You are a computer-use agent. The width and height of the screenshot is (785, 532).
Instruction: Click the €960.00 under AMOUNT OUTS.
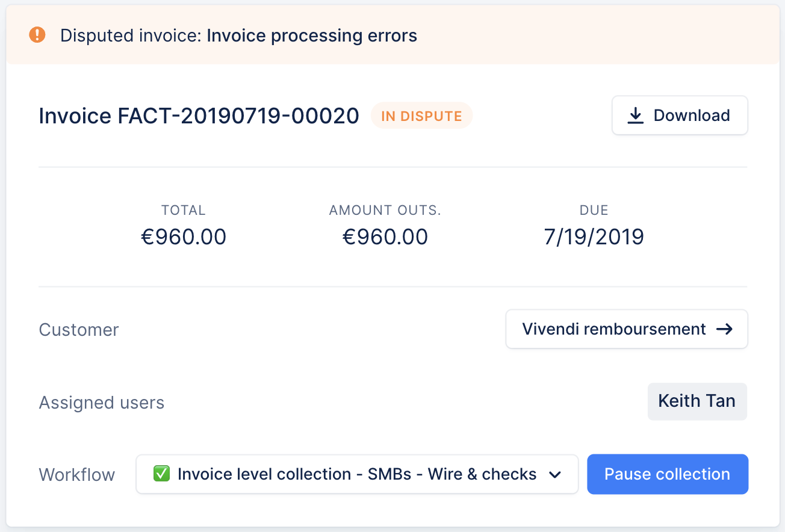pos(385,237)
